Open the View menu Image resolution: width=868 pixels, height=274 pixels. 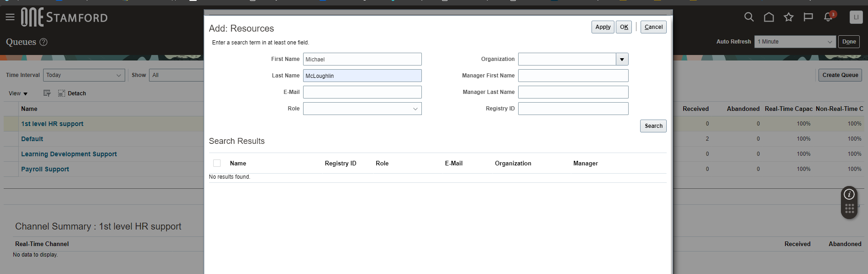[18, 93]
